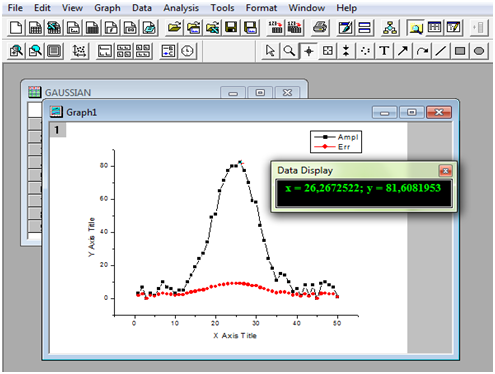Select the Pointer arrow tool
Viewport: 495px width, 374px height.
(x=270, y=51)
